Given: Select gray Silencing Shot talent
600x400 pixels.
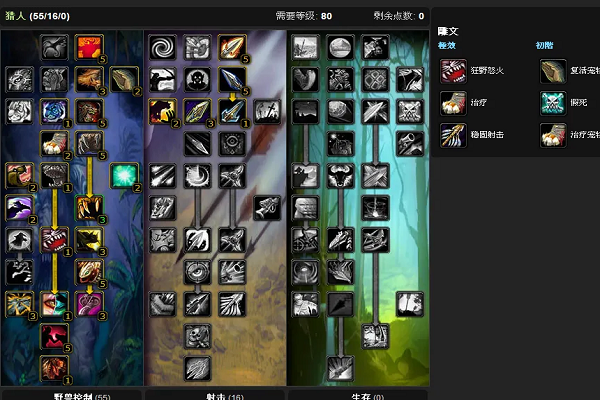Looking at the screenshot, I should point(197,304).
